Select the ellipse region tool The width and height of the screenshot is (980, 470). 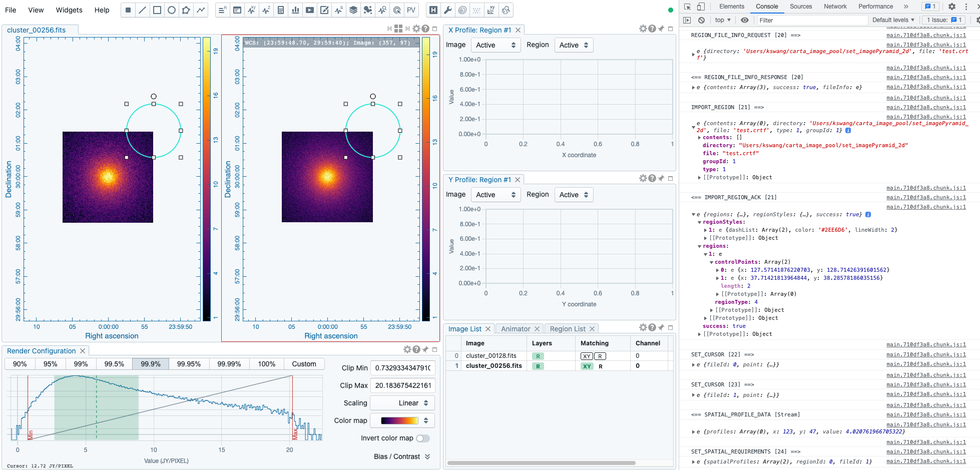click(172, 10)
